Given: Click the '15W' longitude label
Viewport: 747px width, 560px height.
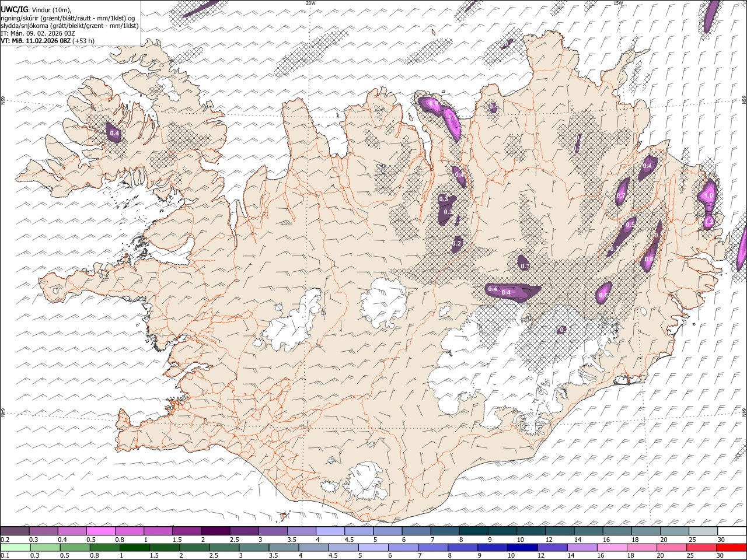Looking at the screenshot, I should coord(617,3).
